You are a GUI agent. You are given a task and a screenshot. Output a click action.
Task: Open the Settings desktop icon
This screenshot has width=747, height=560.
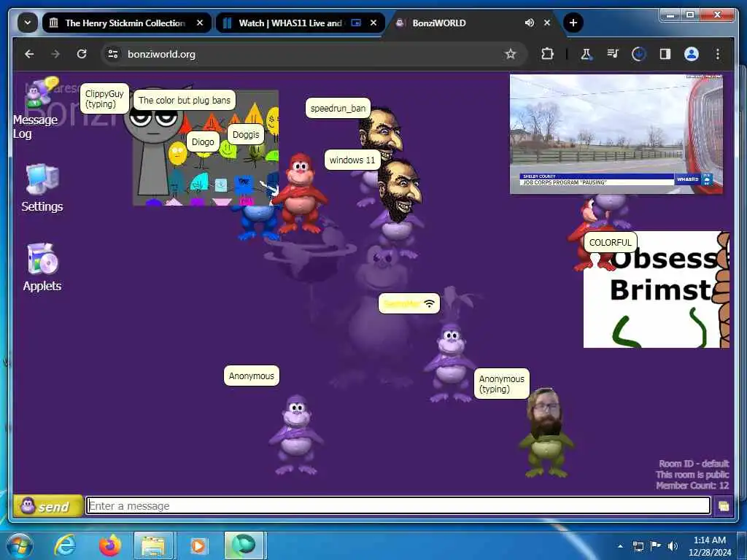point(42,187)
